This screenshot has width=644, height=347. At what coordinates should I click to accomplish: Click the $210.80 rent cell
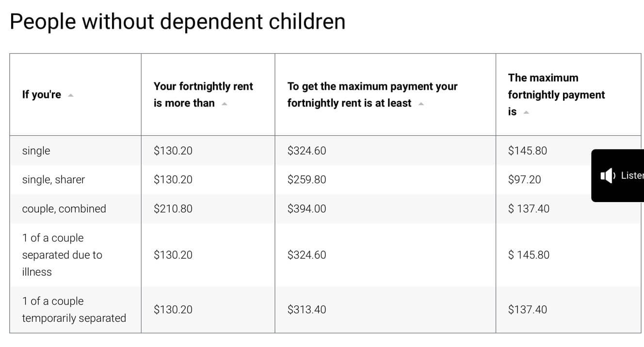(x=173, y=209)
